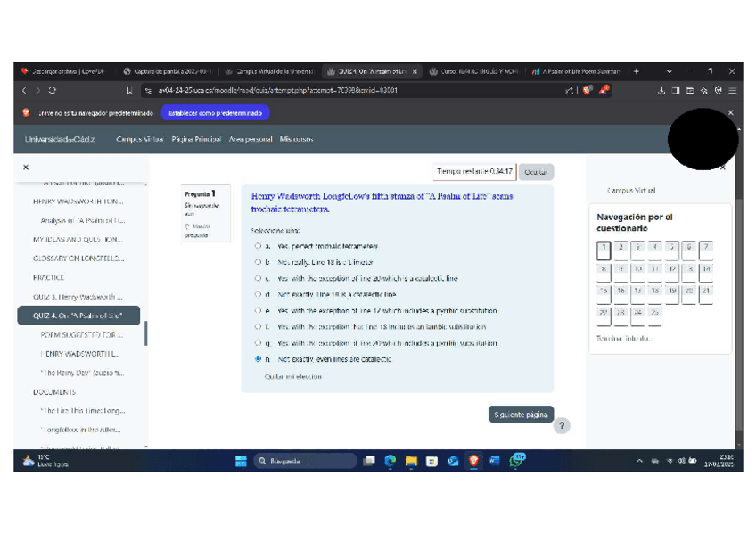756x534 pixels.
Task: Close the left course index drawer
Action: tap(25, 167)
